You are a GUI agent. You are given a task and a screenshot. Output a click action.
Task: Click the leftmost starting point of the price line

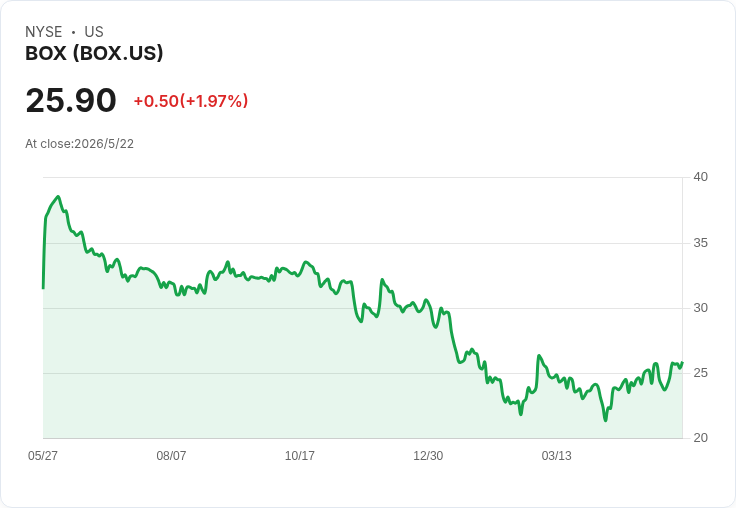tap(43, 288)
